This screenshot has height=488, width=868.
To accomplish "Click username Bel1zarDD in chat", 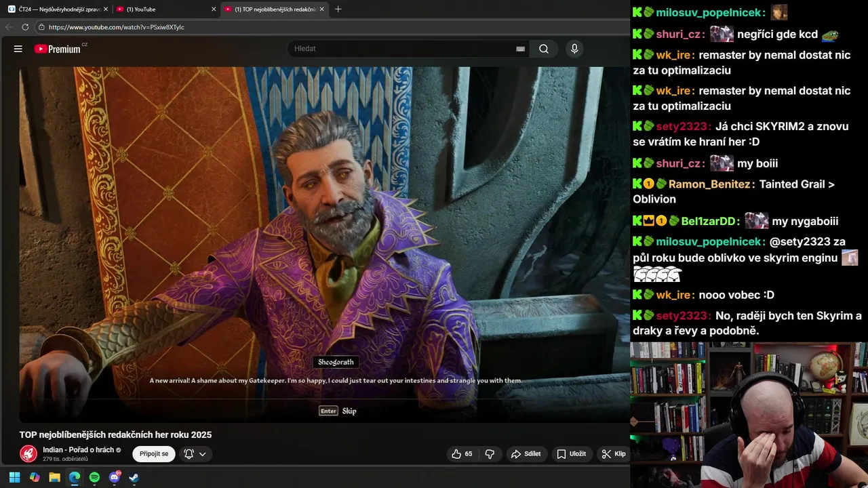I will [x=710, y=221].
